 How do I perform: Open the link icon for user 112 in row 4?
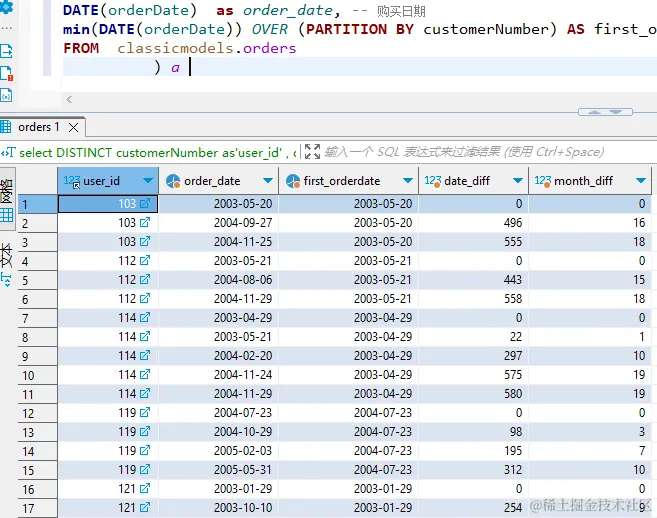145,261
